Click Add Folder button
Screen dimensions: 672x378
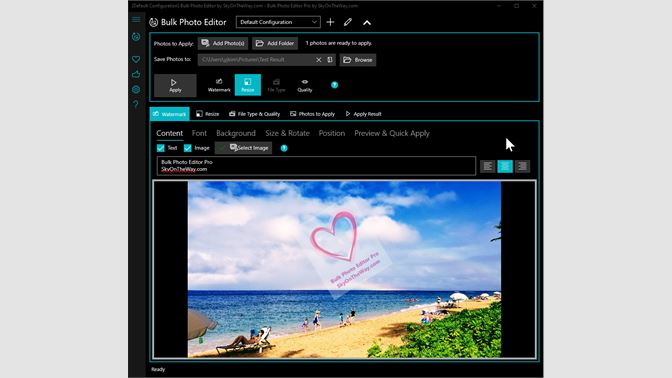pos(275,43)
